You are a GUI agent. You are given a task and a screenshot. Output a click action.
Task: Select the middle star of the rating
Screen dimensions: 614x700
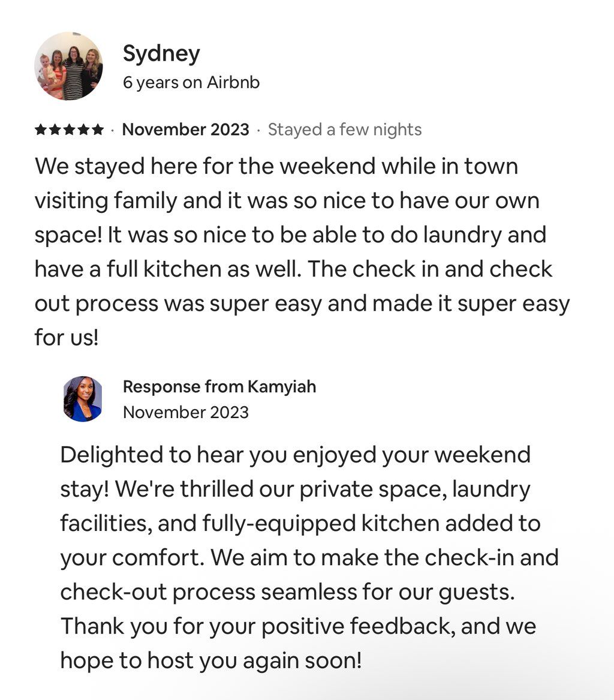pyautogui.click(x=69, y=130)
